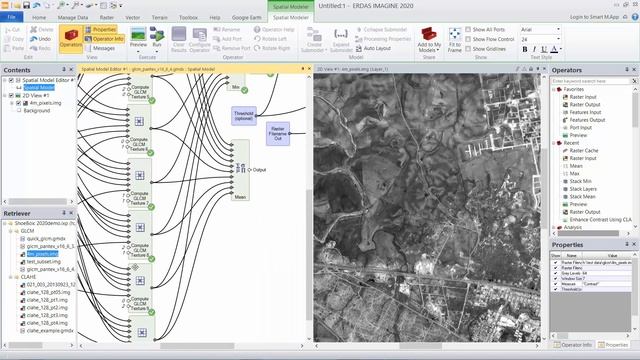The height and width of the screenshot is (360, 640).
Task: Click the Open folder icon in quick access toolbar
Action: pos(16,5)
